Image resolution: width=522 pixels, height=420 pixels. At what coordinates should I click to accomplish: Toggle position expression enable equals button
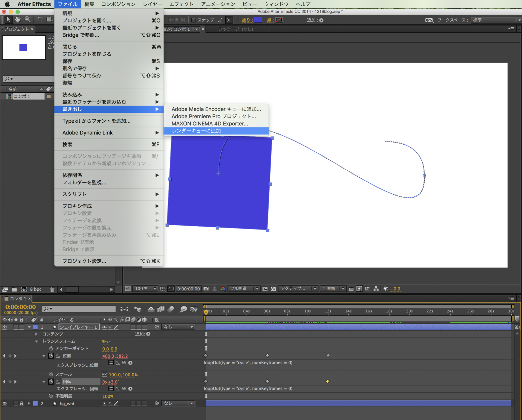click(111, 362)
